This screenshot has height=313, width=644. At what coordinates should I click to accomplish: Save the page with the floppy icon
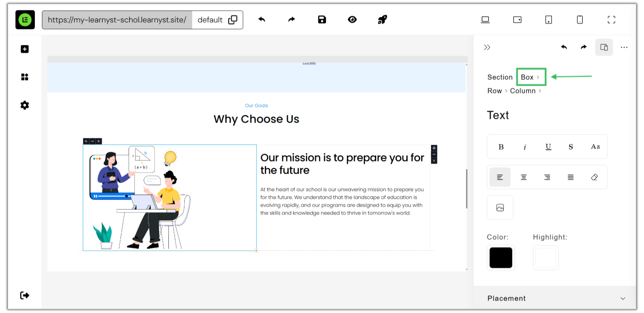(x=322, y=20)
